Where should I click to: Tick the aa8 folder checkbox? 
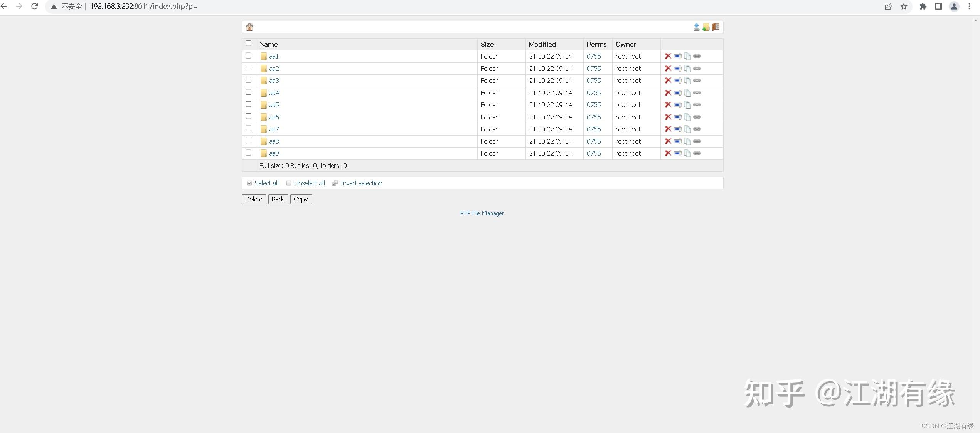point(249,141)
